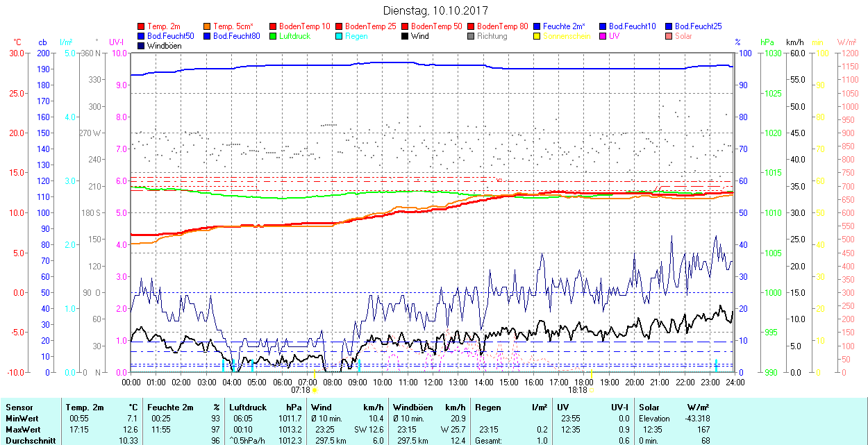868x445 pixels.
Task: Click the 'min' axis unit label
Action: pyautogui.click(x=817, y=42)
